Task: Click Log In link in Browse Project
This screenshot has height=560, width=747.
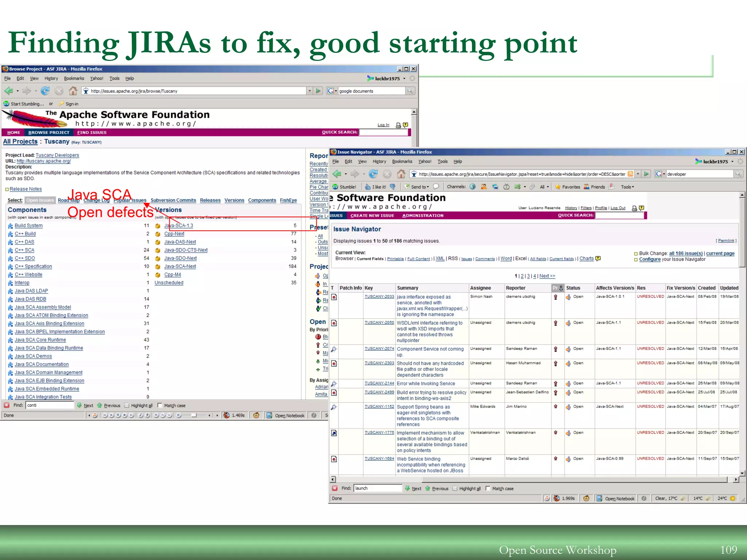Action: click(x=383, y=125)
